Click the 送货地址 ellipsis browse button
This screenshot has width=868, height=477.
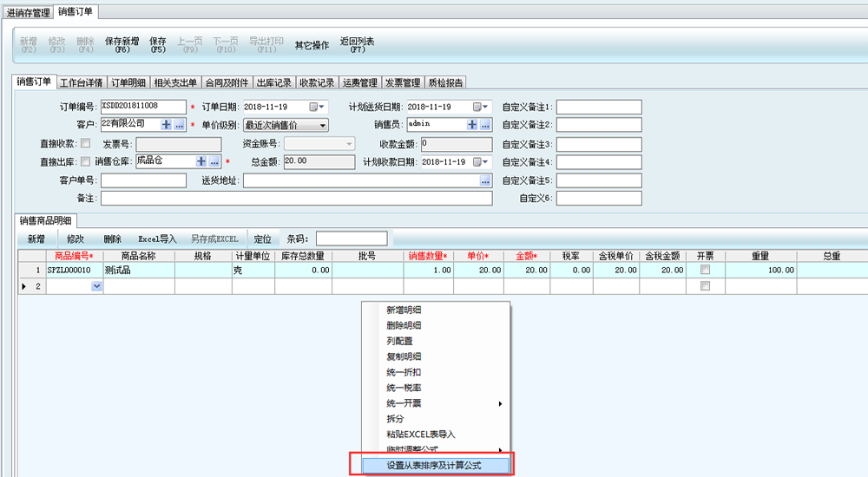pos(485,180)
